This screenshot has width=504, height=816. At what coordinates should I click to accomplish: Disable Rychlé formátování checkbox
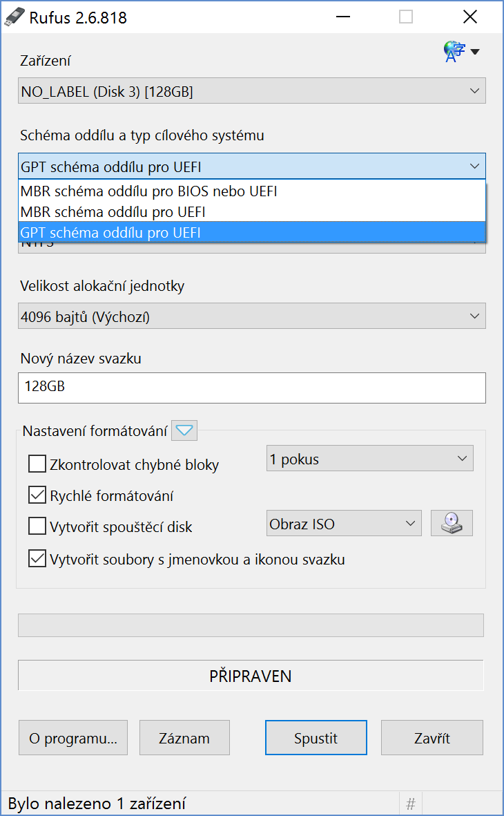37,495
